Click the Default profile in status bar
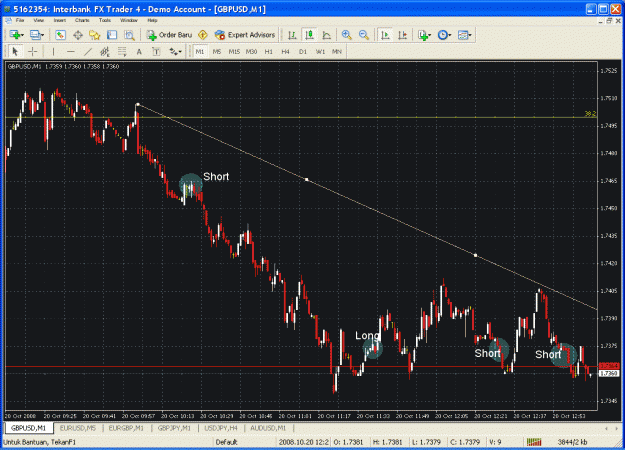The height and width of the screenshot is (450, 625). pos(226,442)
